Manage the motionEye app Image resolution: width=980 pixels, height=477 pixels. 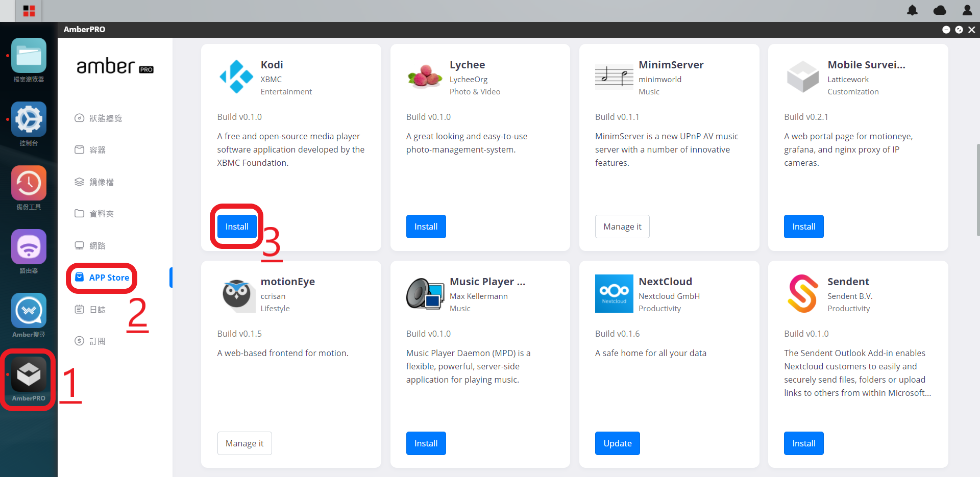[244, 443]
